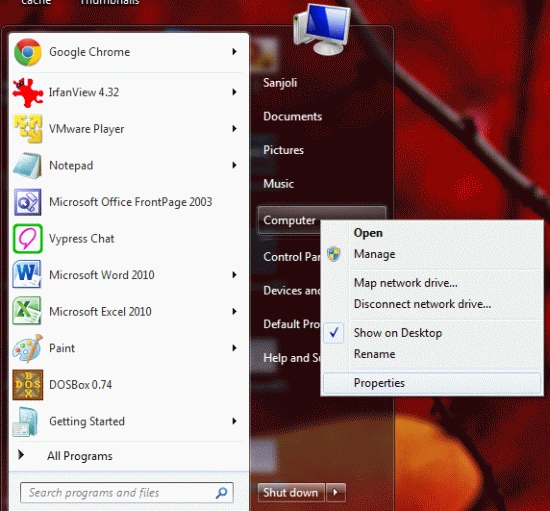
Task: Open the Notepad icon
Action: (28, 166)
